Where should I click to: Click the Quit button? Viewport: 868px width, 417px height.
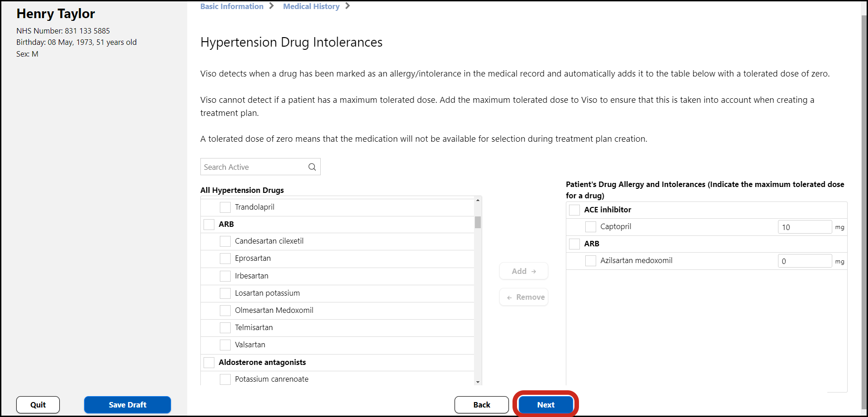[x=38, y=405]
